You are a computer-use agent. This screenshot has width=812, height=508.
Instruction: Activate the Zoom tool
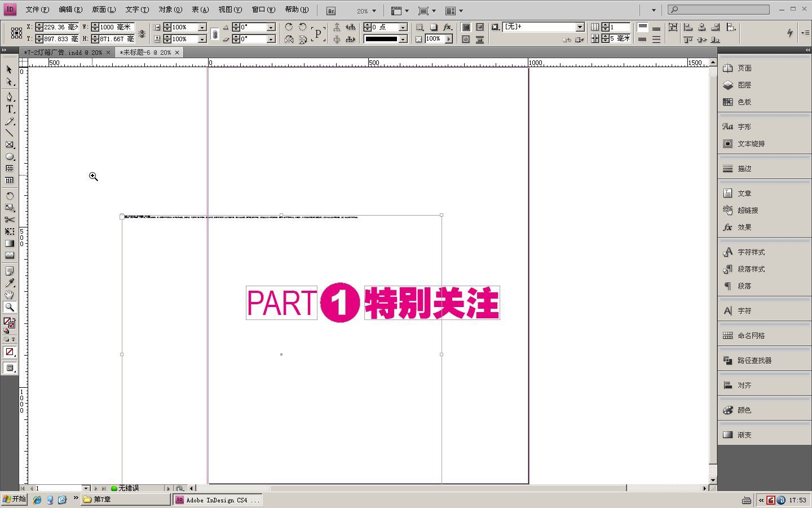click(x=10, y=307)
